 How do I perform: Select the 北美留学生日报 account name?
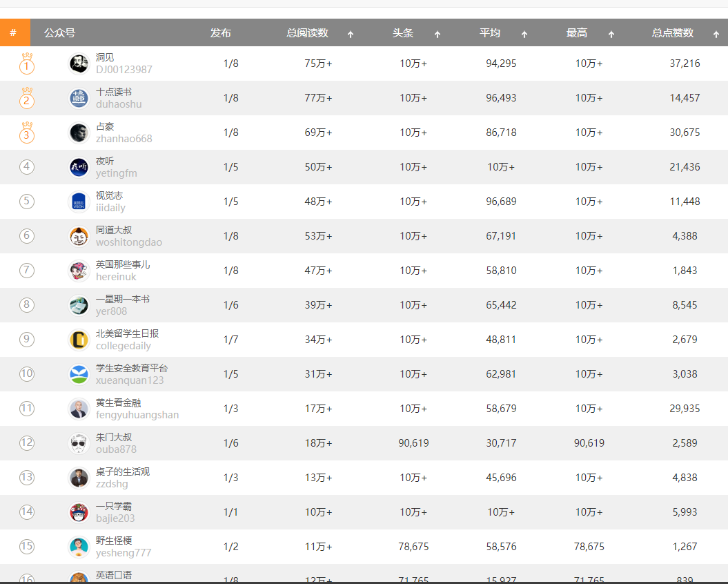click(x=127, y=333)
